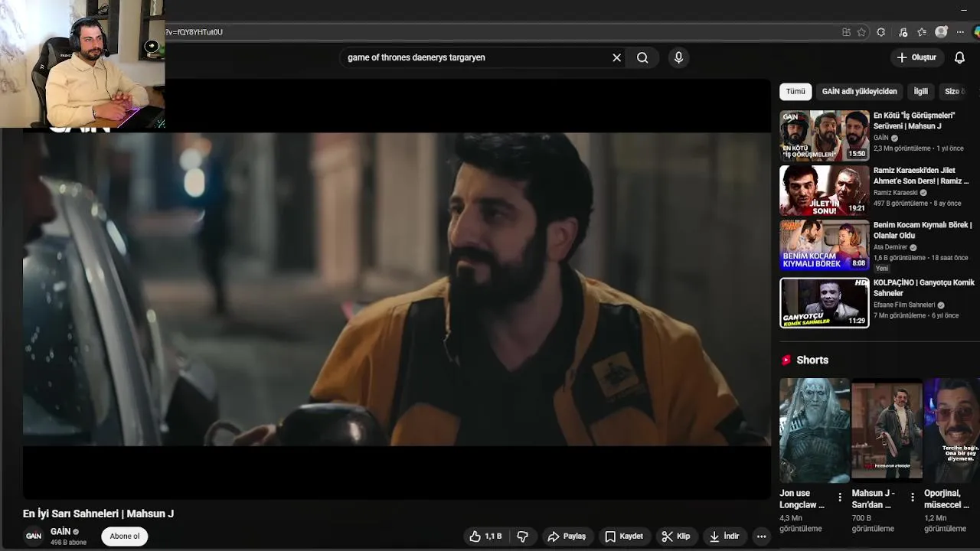Viewport: 980px width, 551px height.
Task: Like the video with thumbs up
Action: pos(485,536)
